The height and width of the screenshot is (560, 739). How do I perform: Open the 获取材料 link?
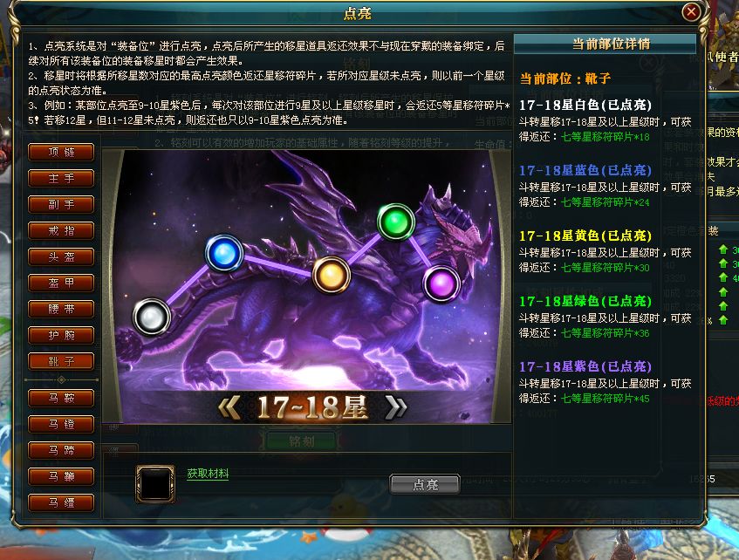[x=208, y=474]
